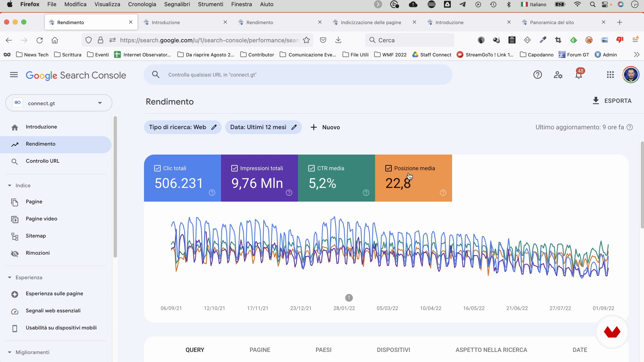
Task: Edit the Tipo di ricerca filter pencil
Action: 214,127
